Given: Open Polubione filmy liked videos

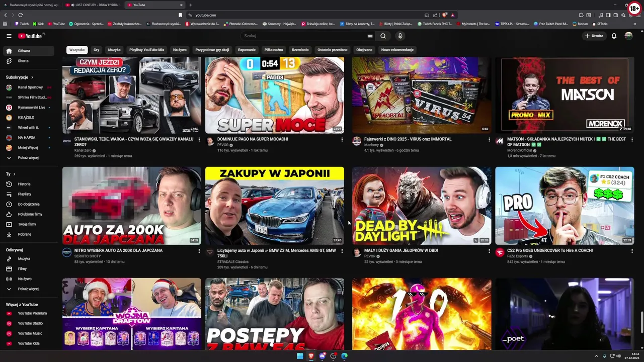Looking at the screenshot, I should (28, 214).
